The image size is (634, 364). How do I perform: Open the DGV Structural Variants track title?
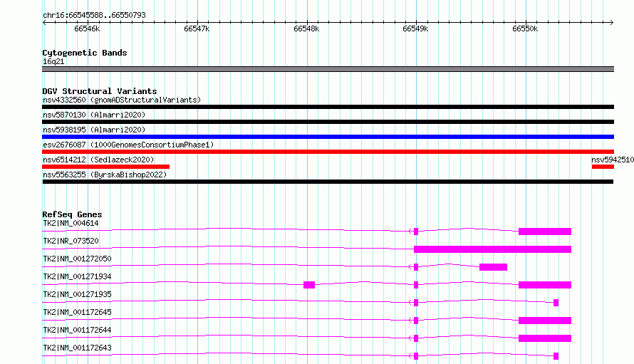pyautogui.click(x=100, y=91)
